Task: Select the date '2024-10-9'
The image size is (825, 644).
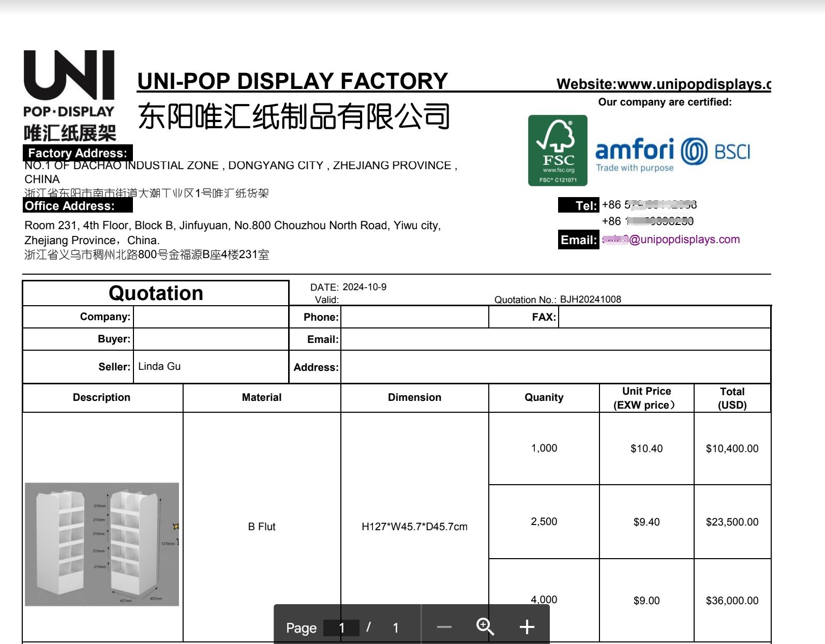Action: 364,287
